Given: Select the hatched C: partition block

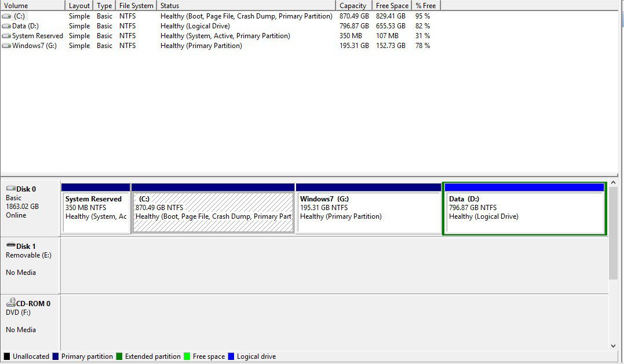Looking at the screenshot, I should click(x=213, y=212).
